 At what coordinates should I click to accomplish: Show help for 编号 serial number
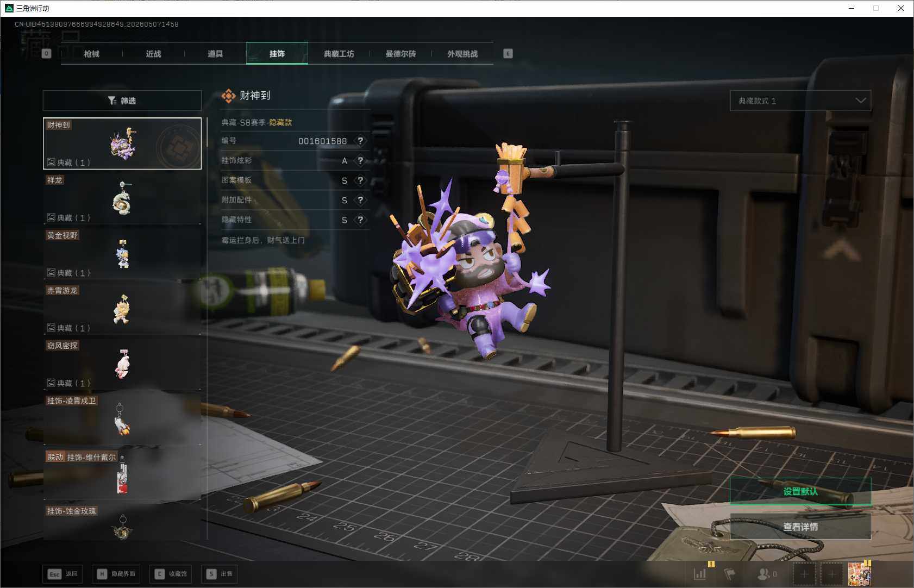360,141
